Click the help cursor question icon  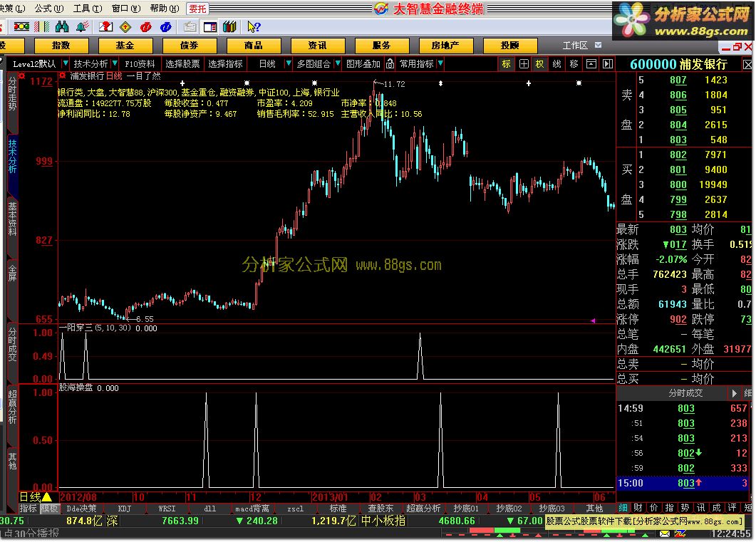coord(253,27)
